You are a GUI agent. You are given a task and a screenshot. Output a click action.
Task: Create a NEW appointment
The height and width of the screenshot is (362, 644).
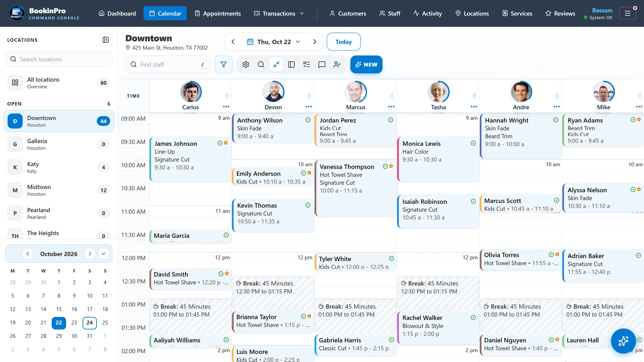(366, 64)
